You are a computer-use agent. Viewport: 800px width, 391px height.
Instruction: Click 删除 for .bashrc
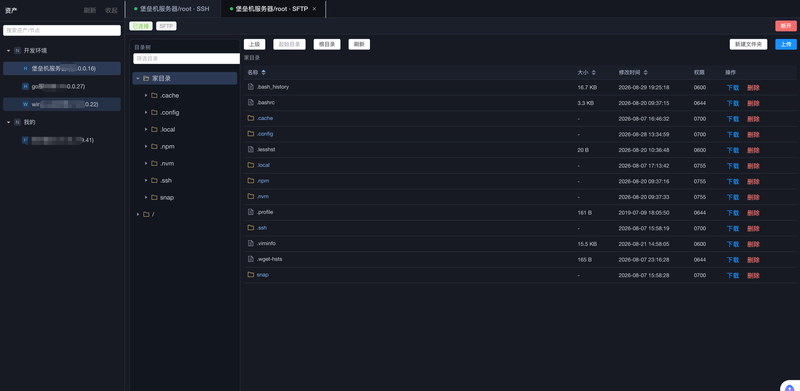(x=753, y=103)
